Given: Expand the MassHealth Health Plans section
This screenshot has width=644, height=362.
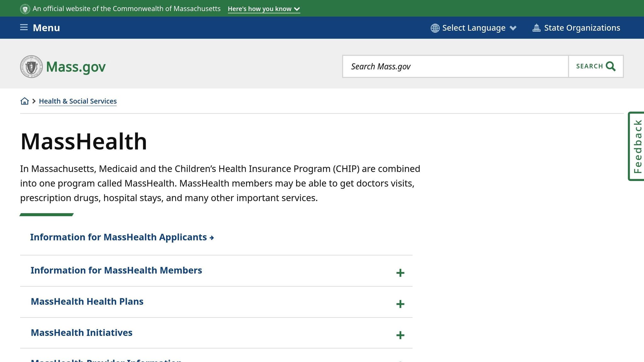Looking at the screenshot, I should [x=400, y=304].
